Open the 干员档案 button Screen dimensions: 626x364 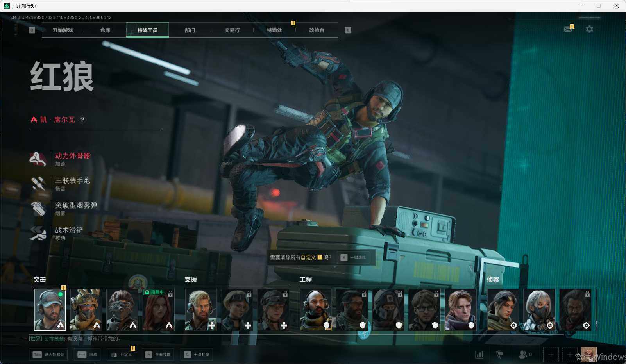coord(197,355)
